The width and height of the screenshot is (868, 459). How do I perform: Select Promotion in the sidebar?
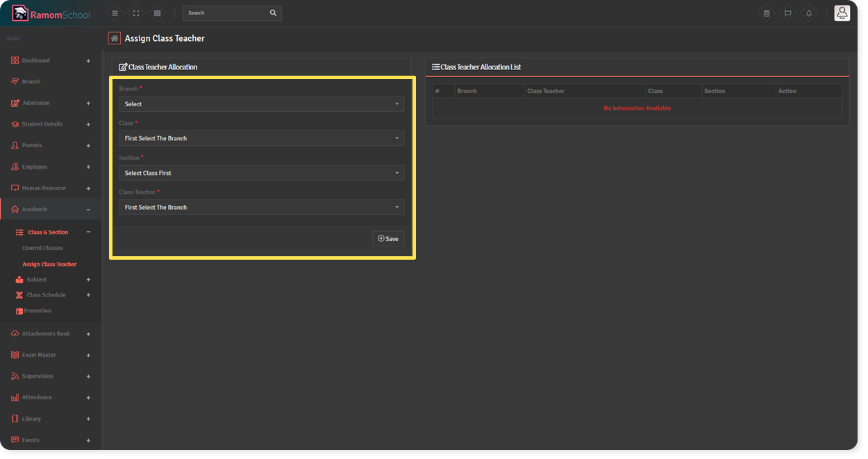pyautogui.click(x=37, y=310)
